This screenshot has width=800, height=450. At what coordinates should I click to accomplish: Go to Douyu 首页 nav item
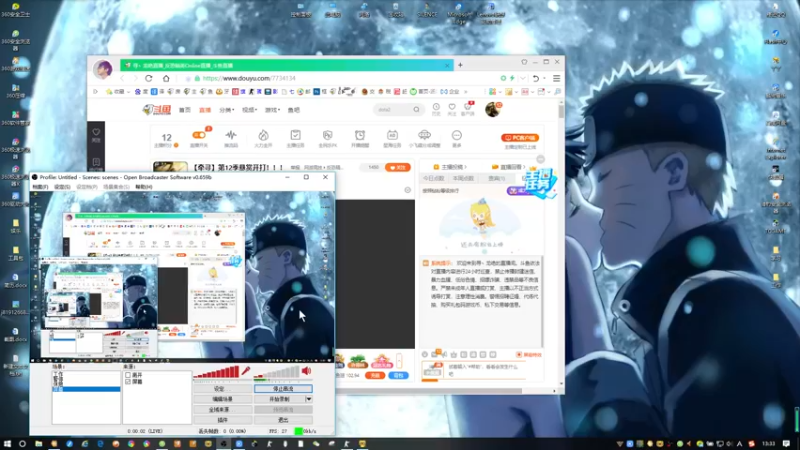[185, 110]
